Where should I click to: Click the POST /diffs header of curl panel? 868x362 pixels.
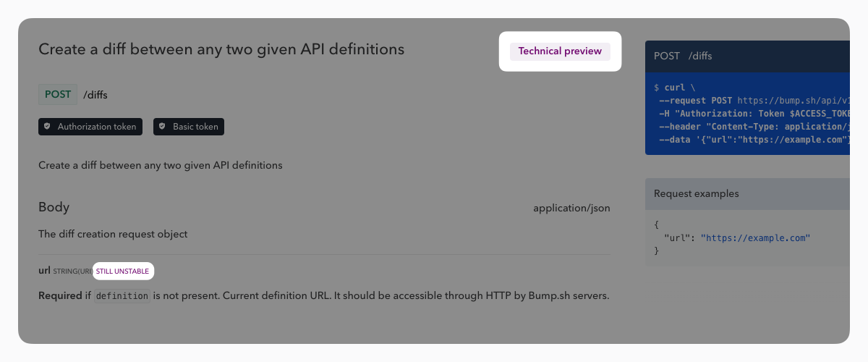(x=683, y=56)
